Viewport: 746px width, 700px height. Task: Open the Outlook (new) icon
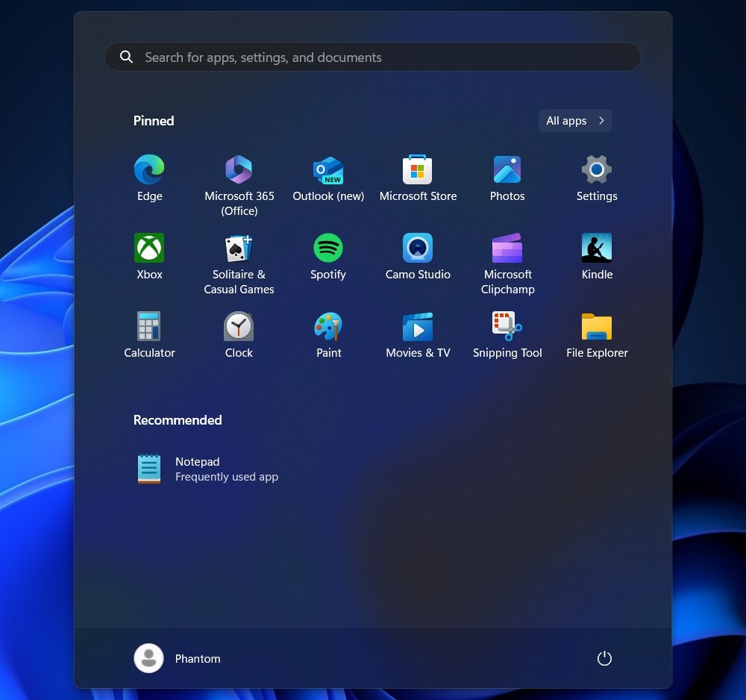point(328,170)
